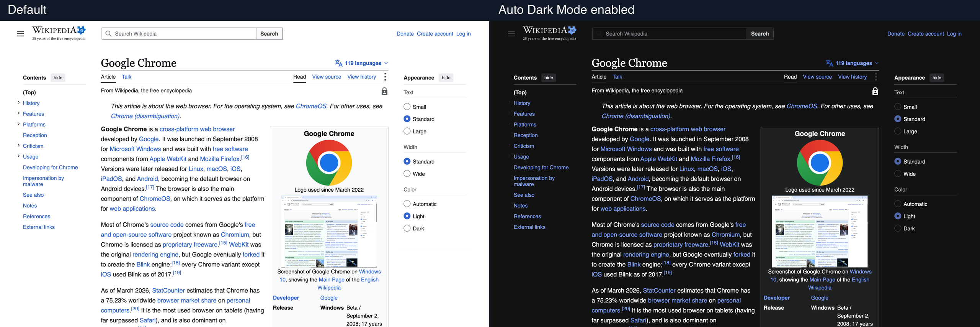Jump to See also in the dark panel contents

524,195
